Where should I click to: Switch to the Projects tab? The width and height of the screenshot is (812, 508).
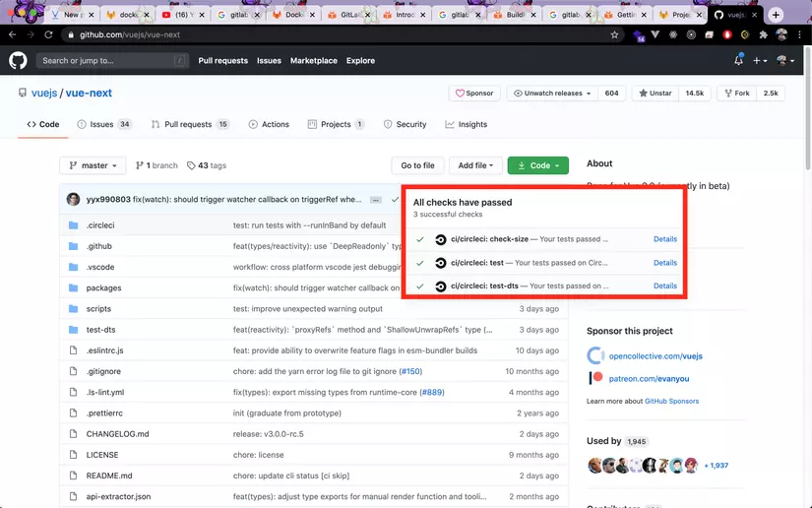click(x=336, y=124)
